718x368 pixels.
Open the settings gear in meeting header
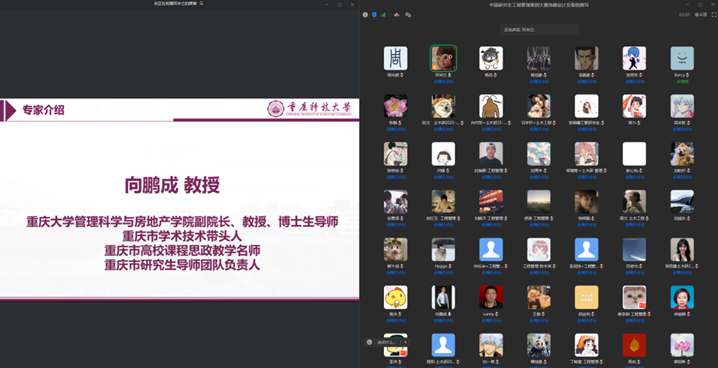pyautogui.click(x=701, y=15)
